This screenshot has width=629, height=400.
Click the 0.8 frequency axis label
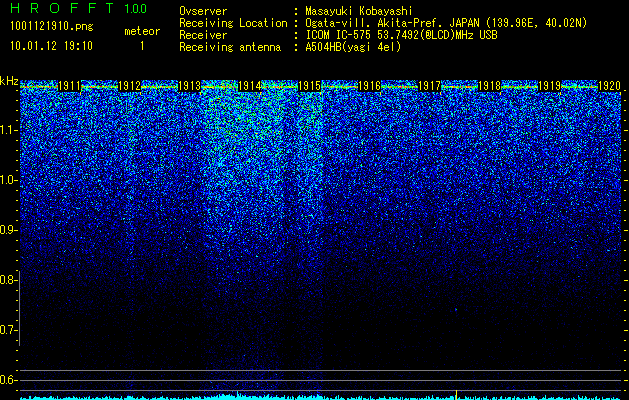(8, 280)
